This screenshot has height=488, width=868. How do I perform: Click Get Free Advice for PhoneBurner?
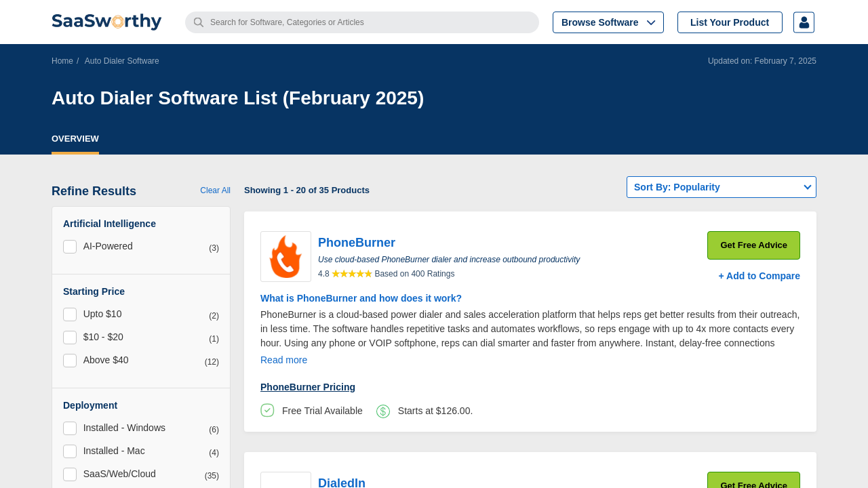(753, 245)
